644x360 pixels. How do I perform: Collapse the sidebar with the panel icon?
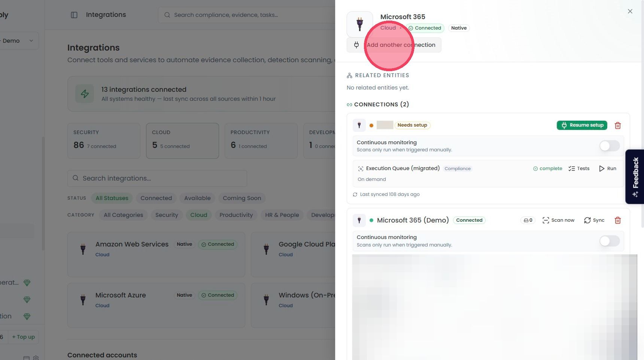coord(74,15)
